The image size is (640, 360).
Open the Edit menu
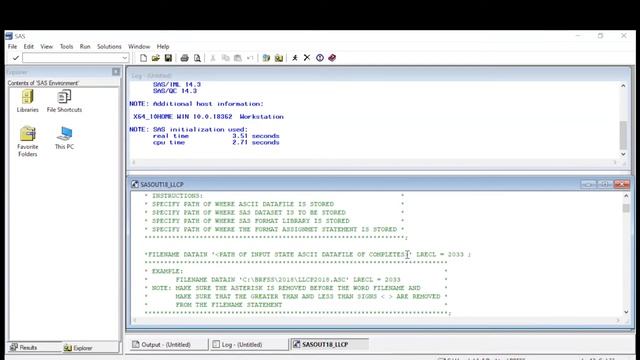(x=29, y=47)
